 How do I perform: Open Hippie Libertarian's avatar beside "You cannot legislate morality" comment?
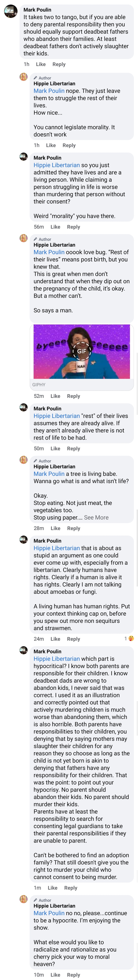[x=24, y=77]
